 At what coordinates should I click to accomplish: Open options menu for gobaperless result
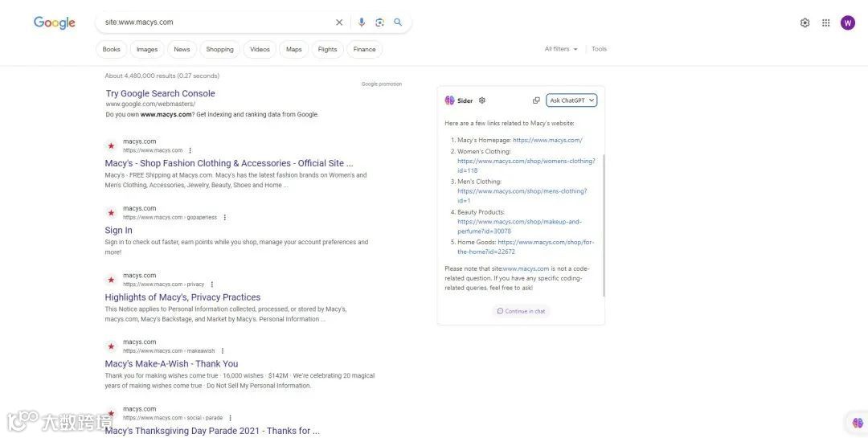click(224, 218)
